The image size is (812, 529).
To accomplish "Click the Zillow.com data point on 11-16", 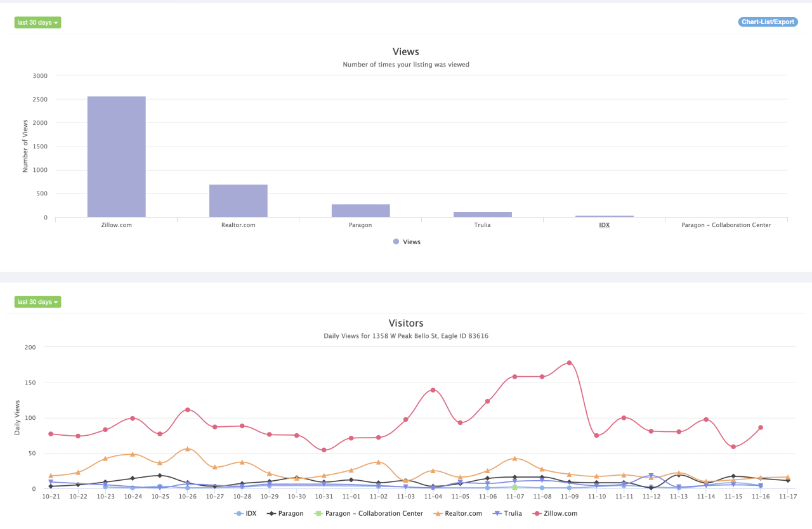I will pos(761,428).
